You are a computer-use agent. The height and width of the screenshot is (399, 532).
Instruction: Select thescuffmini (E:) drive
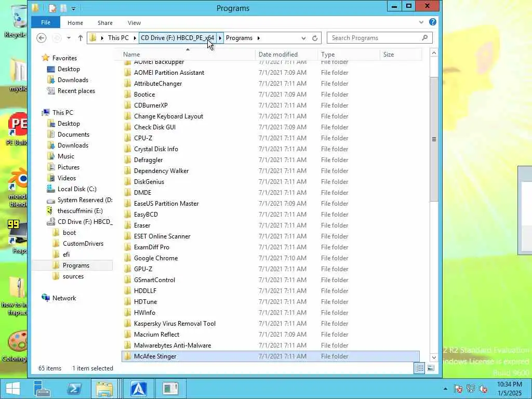click(x=79, y=211)
